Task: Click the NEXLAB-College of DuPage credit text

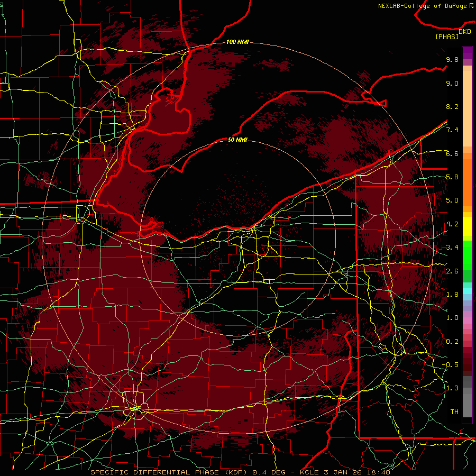Action: pos(422,6)
